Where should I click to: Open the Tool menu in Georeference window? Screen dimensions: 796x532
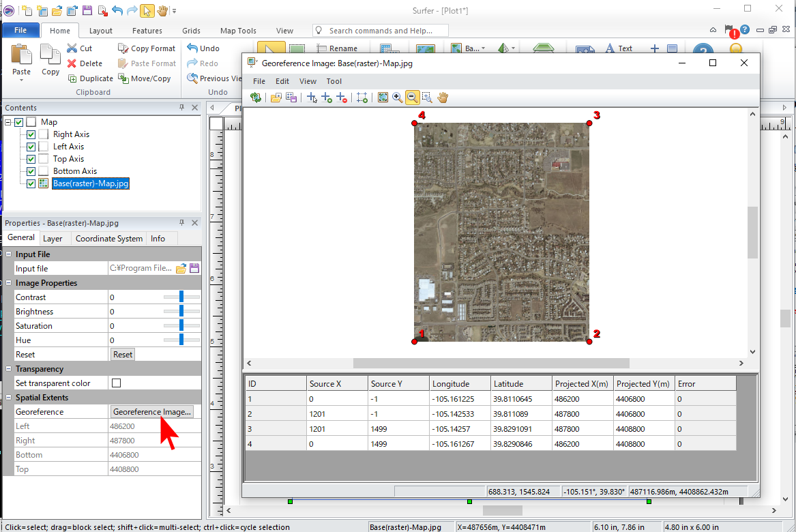(334, 81)
